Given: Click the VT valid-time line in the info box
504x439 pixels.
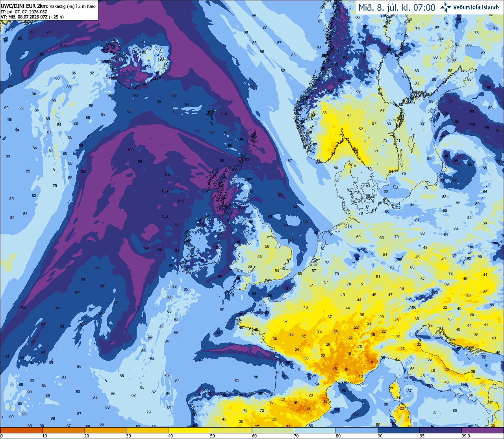Looking at the screenshot, I should [x=33, y=17].
